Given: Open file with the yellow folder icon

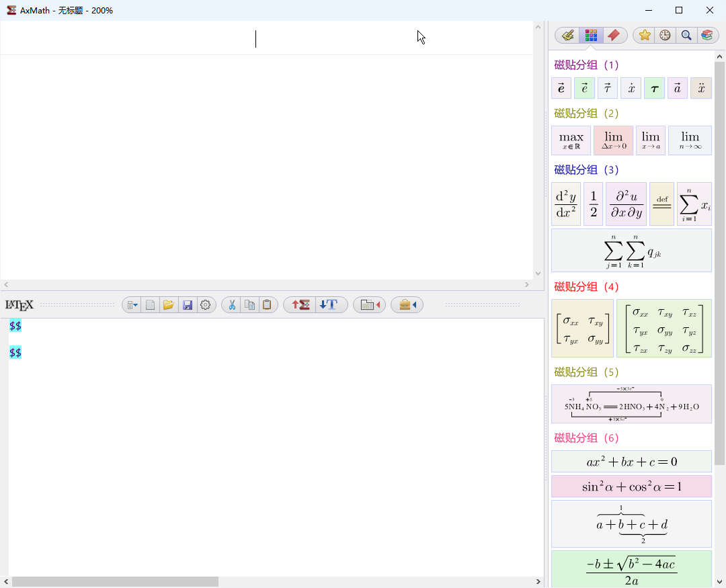Looking at the screenshot, I should 169,305.
